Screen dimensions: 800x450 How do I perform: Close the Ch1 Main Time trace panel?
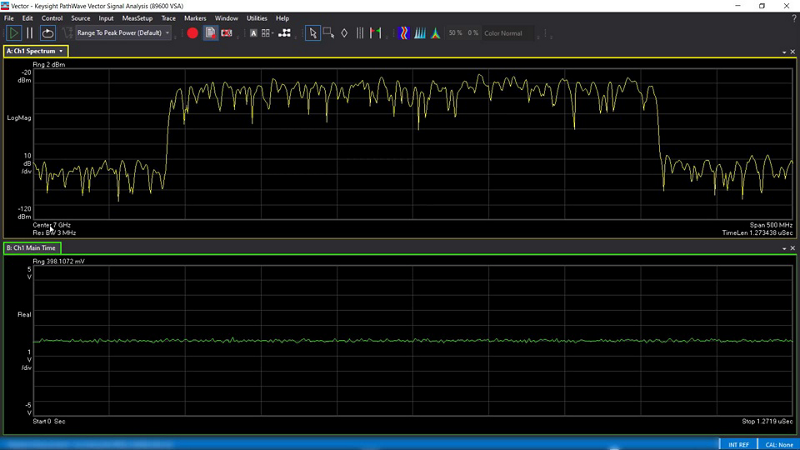(x=792, y=248)
